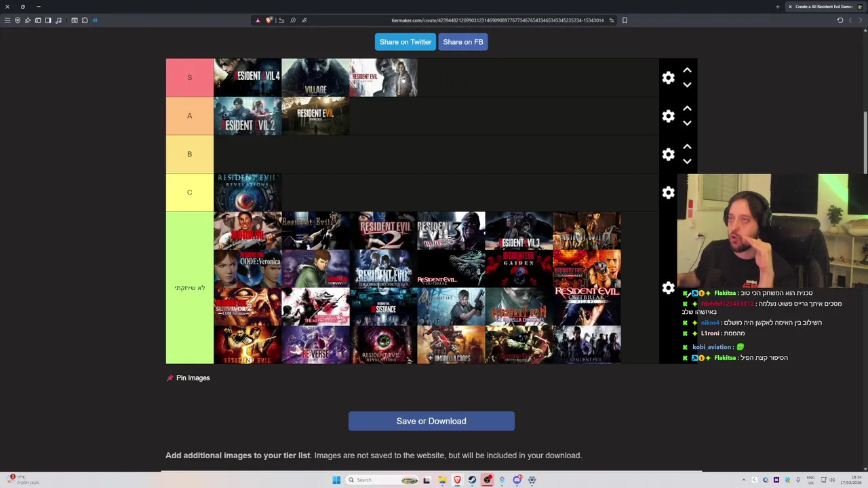
Task: Click the shield icon in left toolbar
Action: [x=18, y=20]
